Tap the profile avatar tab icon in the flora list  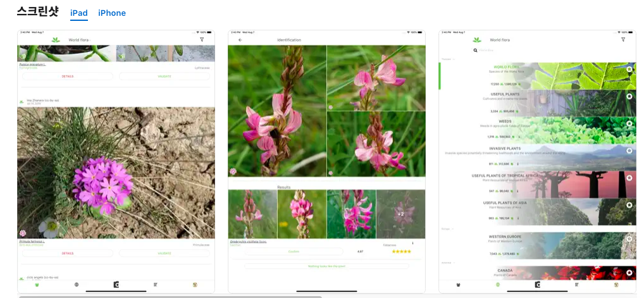point(616,285)
